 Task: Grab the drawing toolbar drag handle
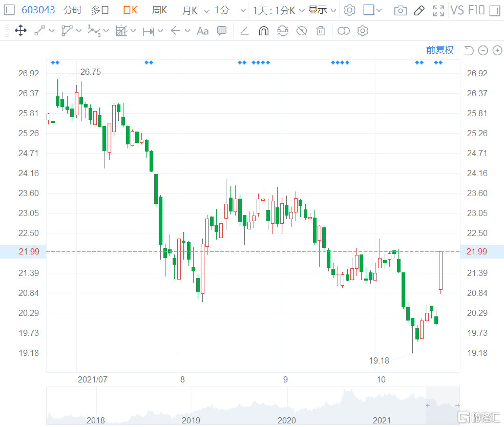point(7,31)
